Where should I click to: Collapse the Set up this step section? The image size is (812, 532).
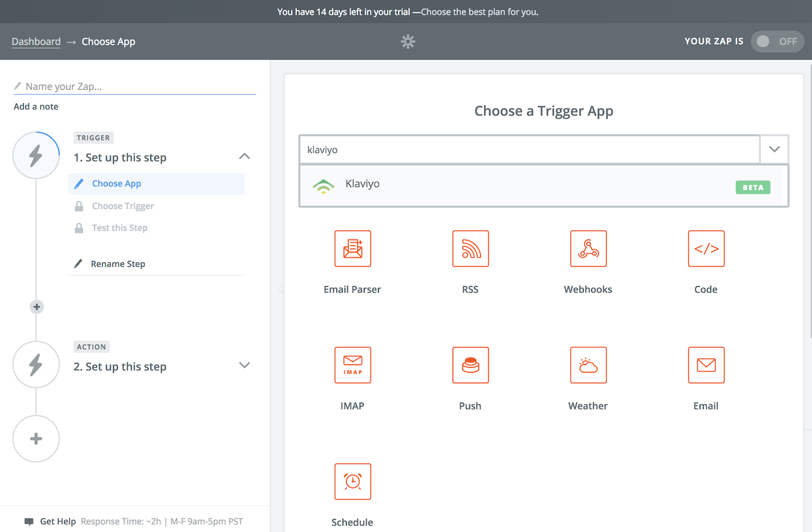click(245, 156)
